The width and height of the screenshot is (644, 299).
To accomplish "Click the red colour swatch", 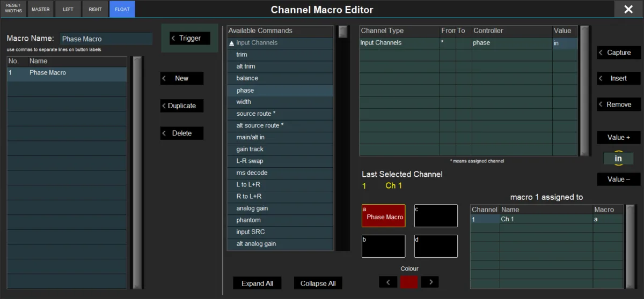I will (x=409, y=282).
